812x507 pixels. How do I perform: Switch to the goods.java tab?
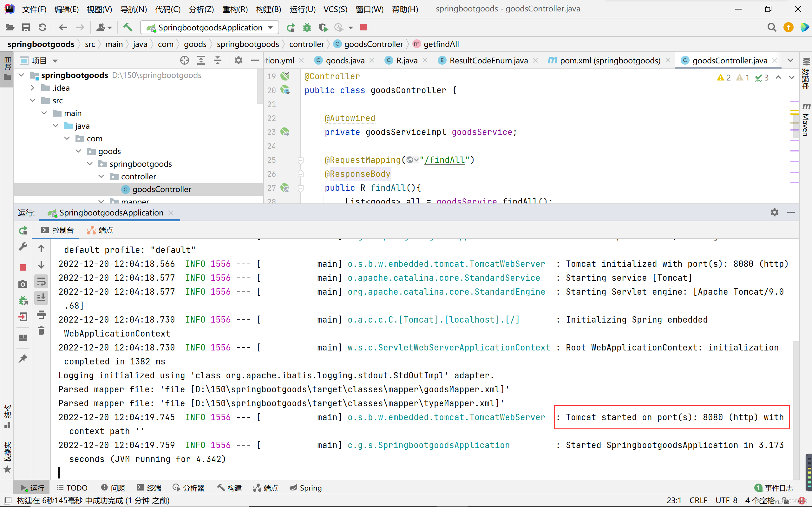click(344, 60)
